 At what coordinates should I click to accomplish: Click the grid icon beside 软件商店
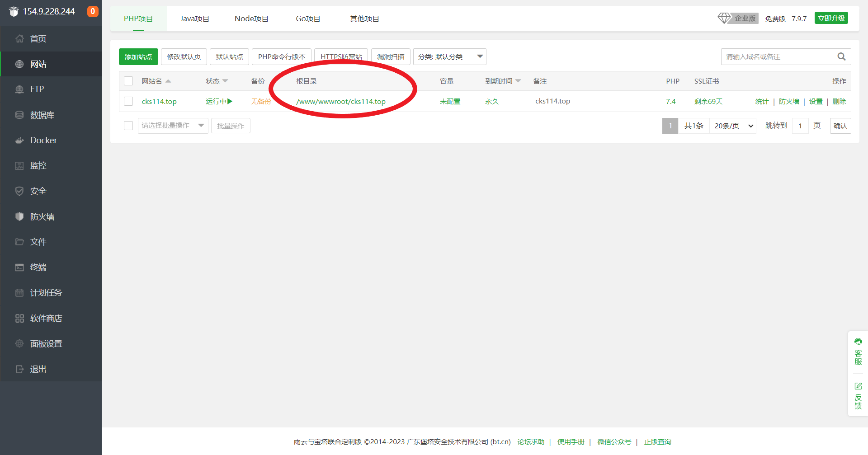pos(19,318)
